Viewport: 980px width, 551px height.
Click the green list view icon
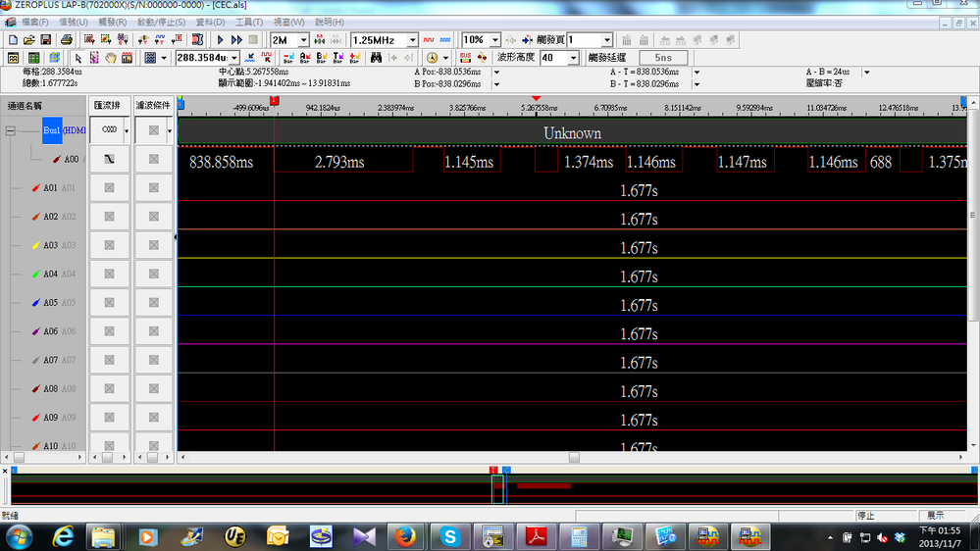click(33, 58)
